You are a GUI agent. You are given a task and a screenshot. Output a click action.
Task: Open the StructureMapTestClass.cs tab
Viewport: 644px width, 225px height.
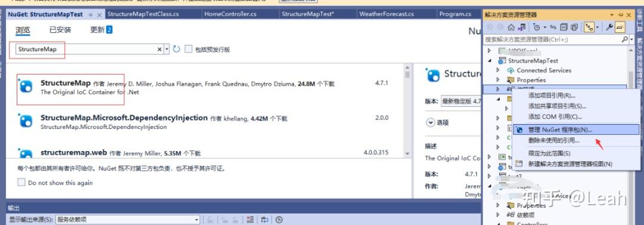143,14
